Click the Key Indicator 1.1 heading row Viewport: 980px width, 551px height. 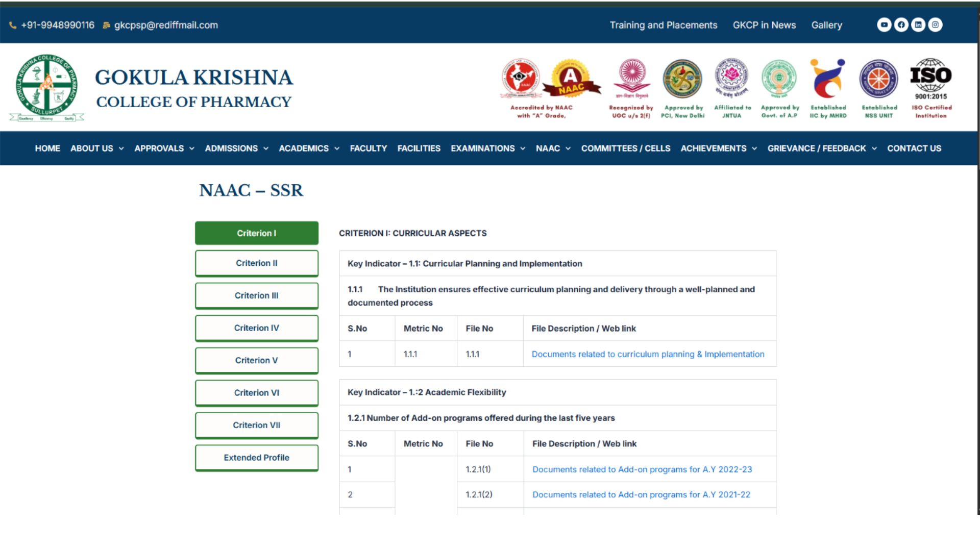(x=558, y=263)
